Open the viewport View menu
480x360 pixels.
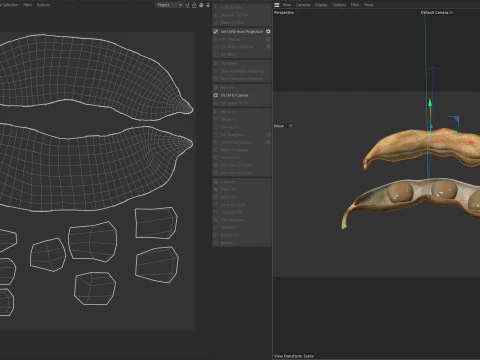(287, 5)
